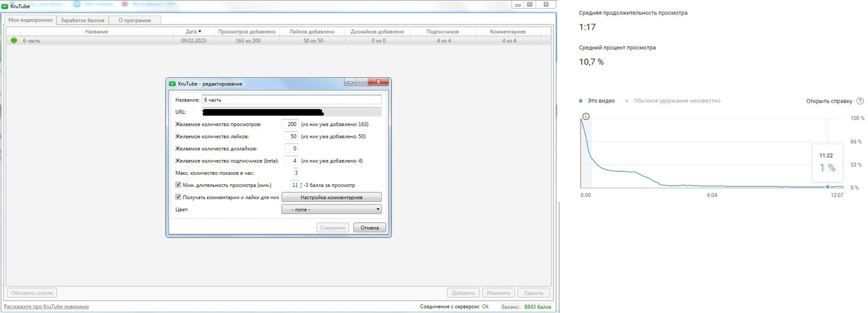This screenshot has height=313, width=868.
Task: Select the 6 часть video row
Action: pyautogui.click(x=279, y=41)
